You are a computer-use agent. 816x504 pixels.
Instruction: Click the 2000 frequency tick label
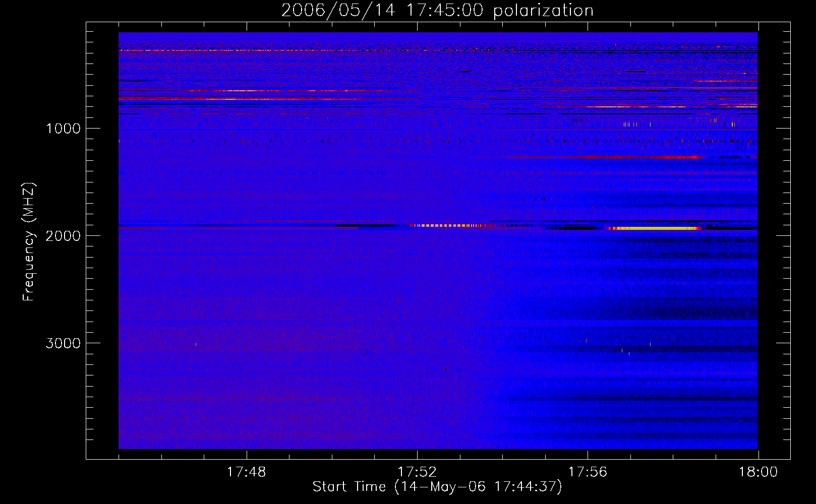[63, 236]
